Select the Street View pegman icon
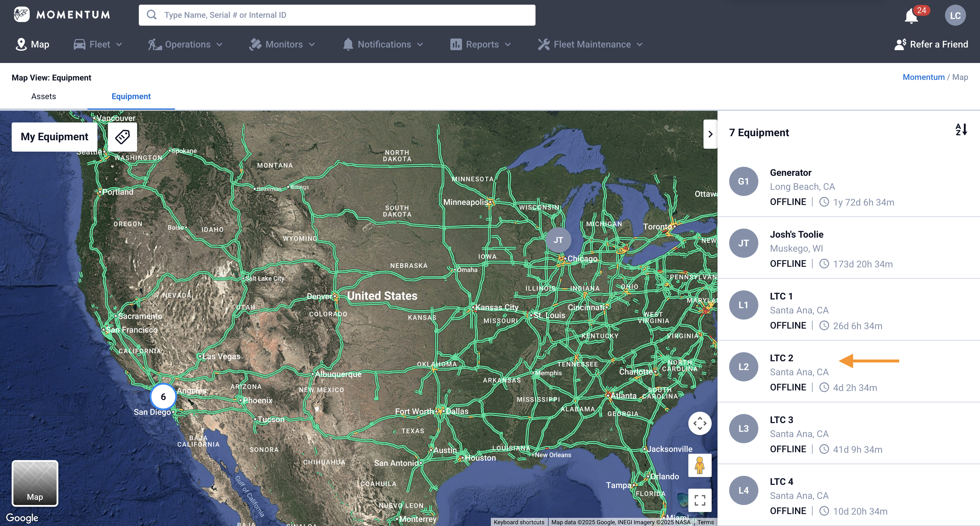 click(700, 465)
